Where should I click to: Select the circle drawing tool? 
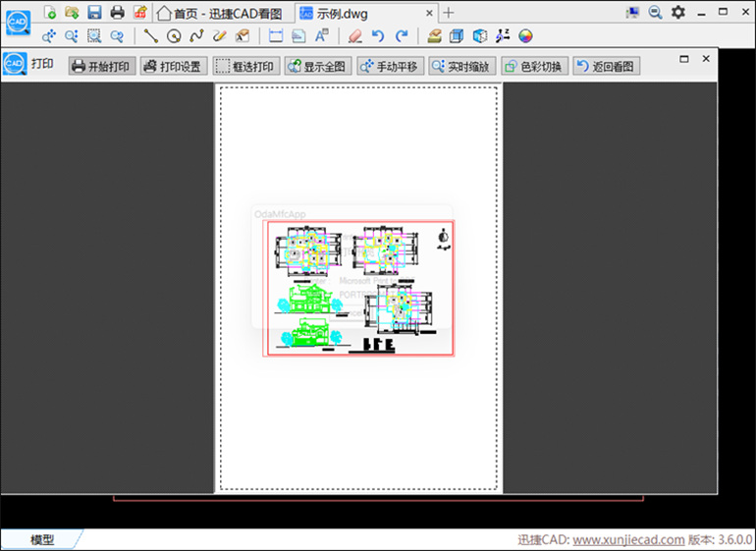coord(174,36)
